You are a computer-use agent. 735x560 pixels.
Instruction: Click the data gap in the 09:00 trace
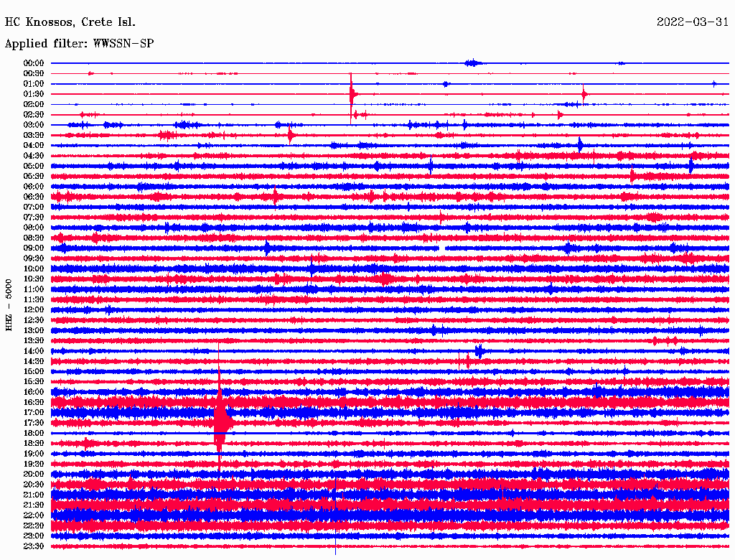click(442, 248)
